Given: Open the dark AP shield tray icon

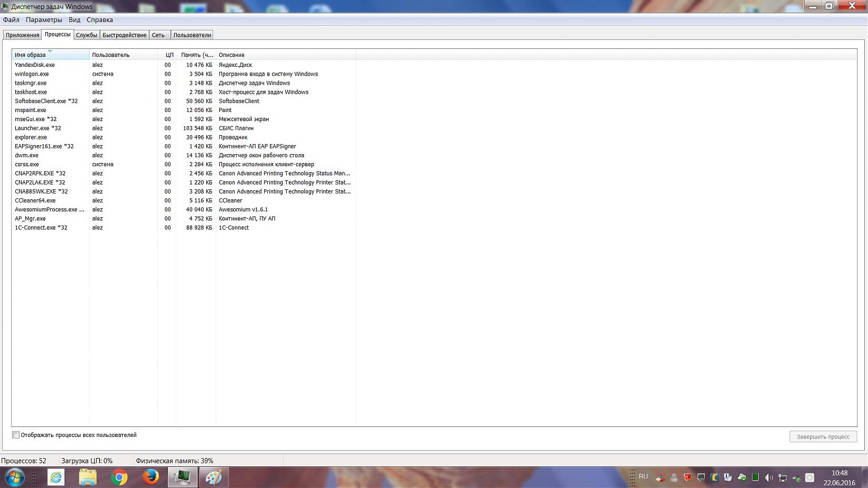Looking at the screenshot, I should point(701,477).
